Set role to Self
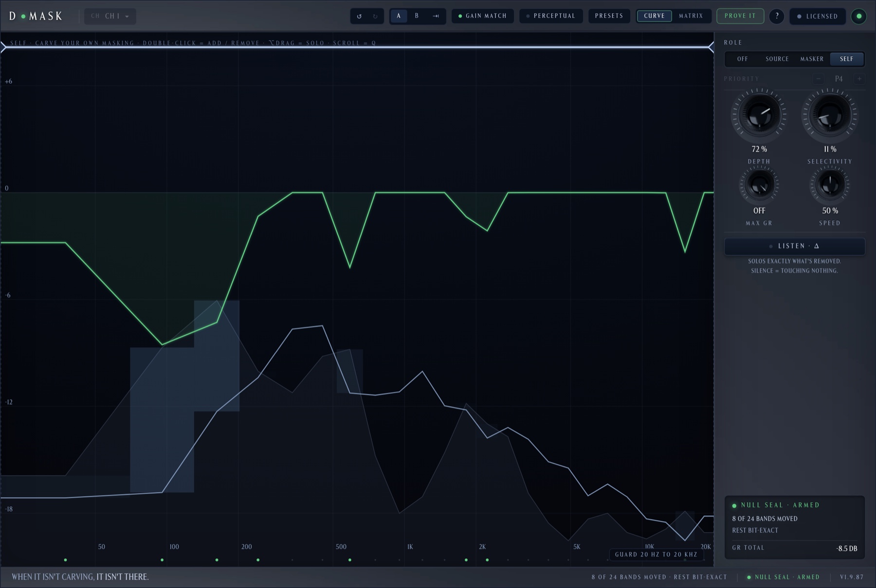This screenshot has height=588, width=876. (x=847, y=59)
